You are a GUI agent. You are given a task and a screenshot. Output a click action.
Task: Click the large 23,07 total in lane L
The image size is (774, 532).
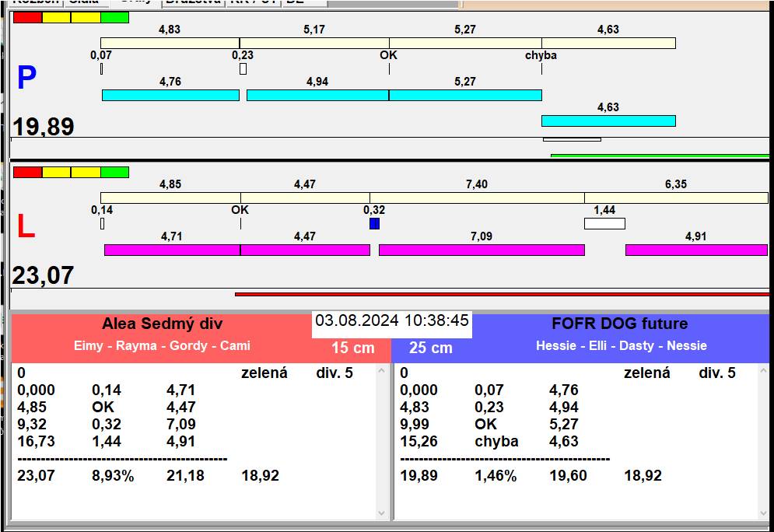coord(43,275)
